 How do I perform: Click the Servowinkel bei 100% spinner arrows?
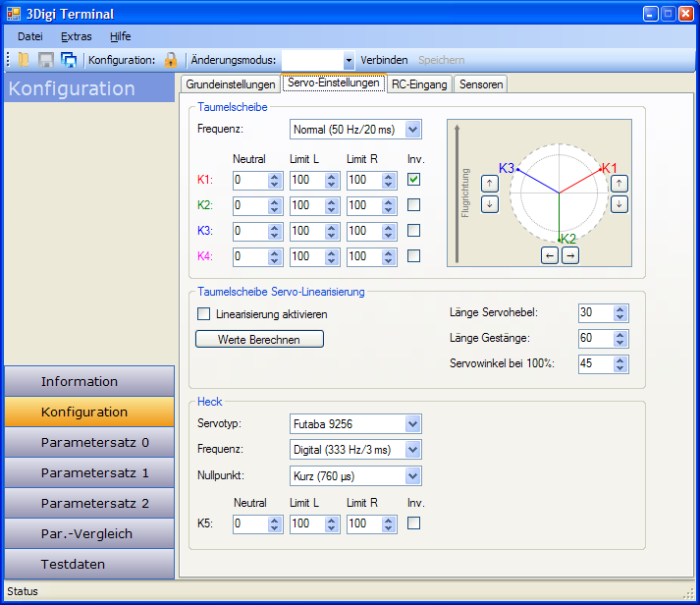coord(619,364)
